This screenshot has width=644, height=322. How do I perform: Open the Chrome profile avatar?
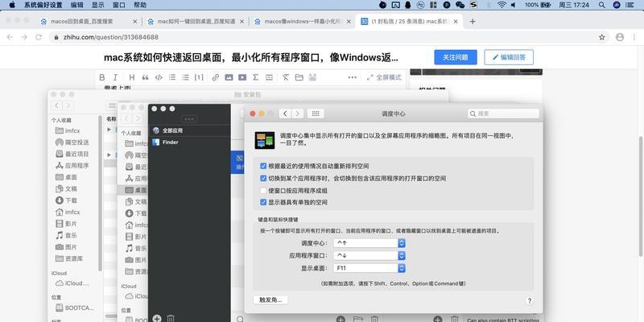pos(620,37)
